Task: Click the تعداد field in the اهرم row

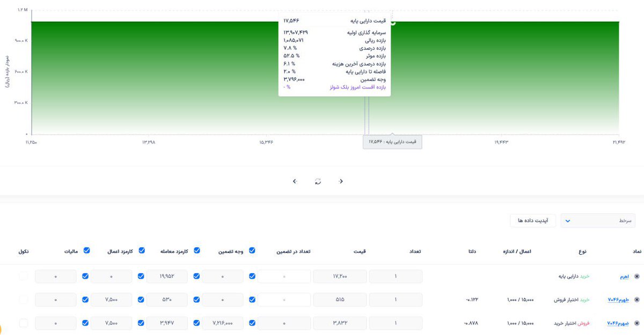Action: pyautogui.click(x=396, y=277)
